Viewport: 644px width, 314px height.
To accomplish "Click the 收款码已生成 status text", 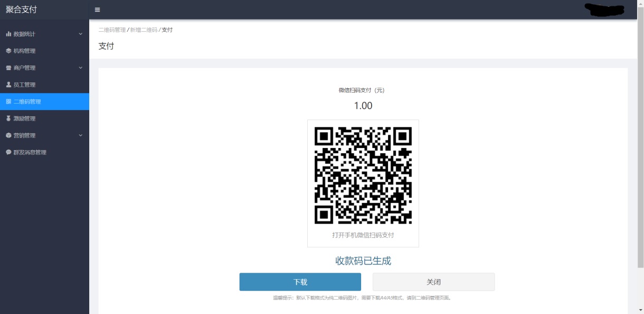I will click(x=363, y=261).
